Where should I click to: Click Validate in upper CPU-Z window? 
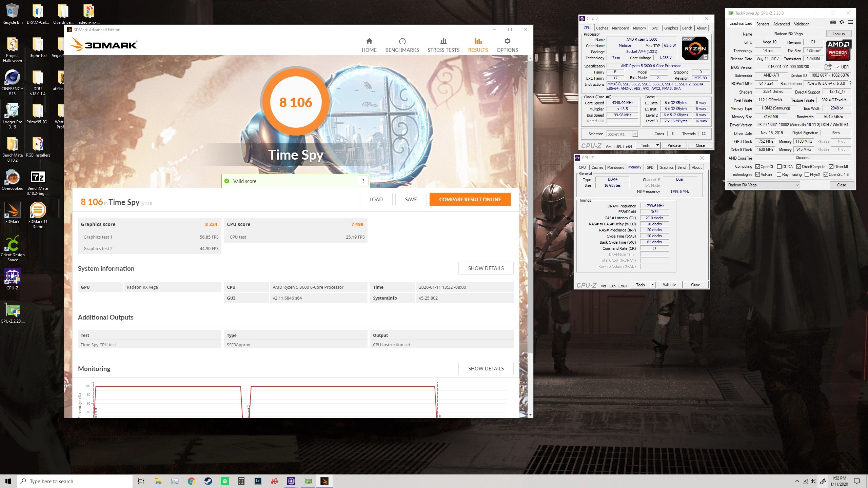click(674, 145)
